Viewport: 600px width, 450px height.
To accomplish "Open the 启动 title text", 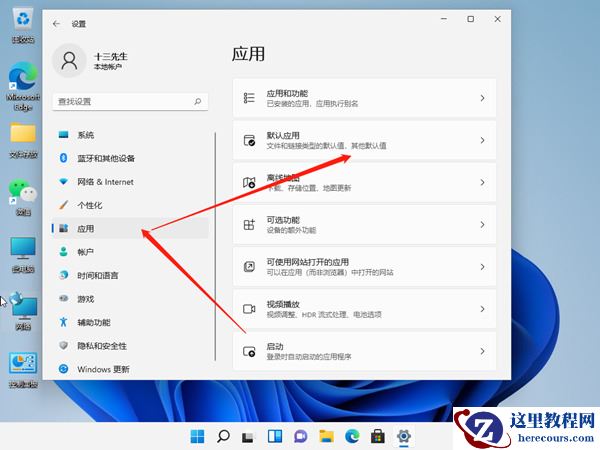I will pos(275,346).
